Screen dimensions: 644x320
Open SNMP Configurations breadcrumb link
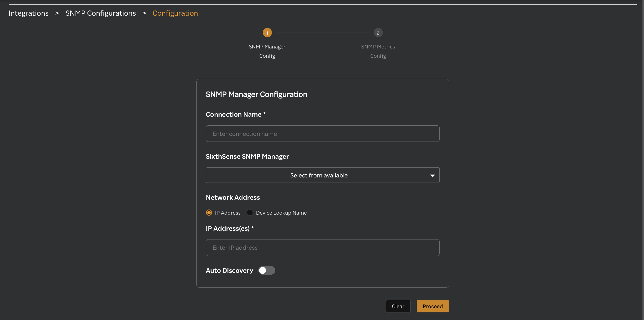coord(100,13)
